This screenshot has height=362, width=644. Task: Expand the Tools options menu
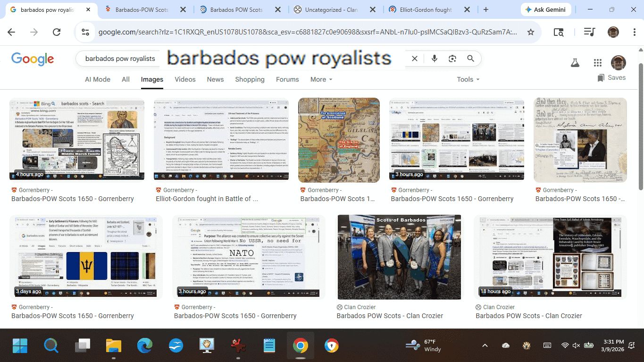click(468, 79)
